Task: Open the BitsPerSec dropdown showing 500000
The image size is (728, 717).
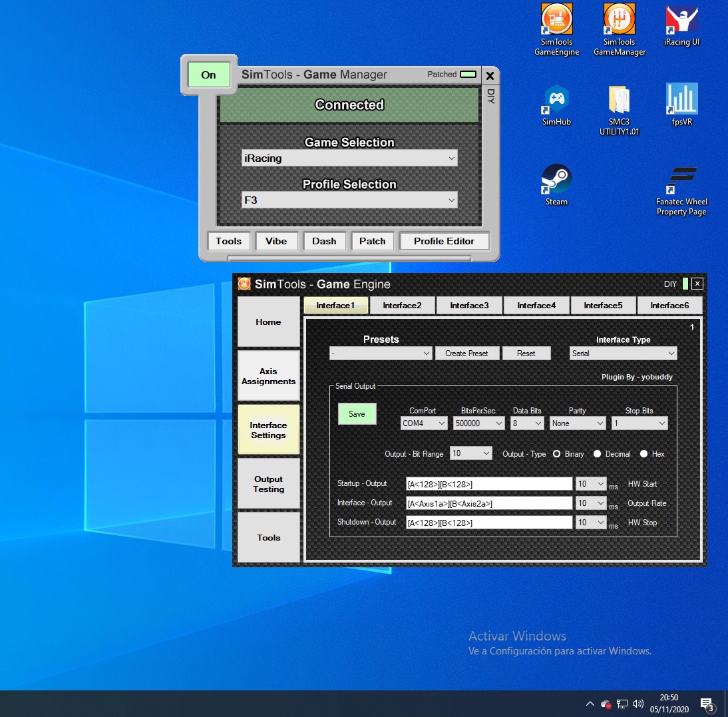Action: [x=478, y=423]
